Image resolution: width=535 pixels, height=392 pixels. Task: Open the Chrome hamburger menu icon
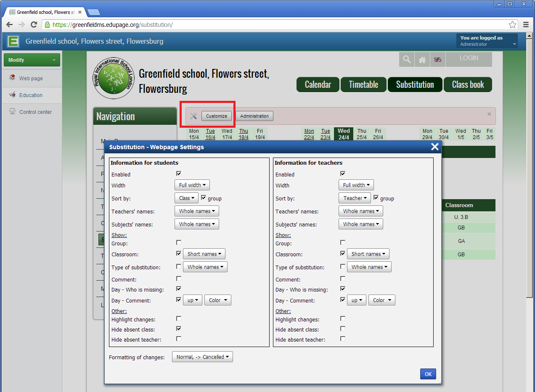[526, 25]
